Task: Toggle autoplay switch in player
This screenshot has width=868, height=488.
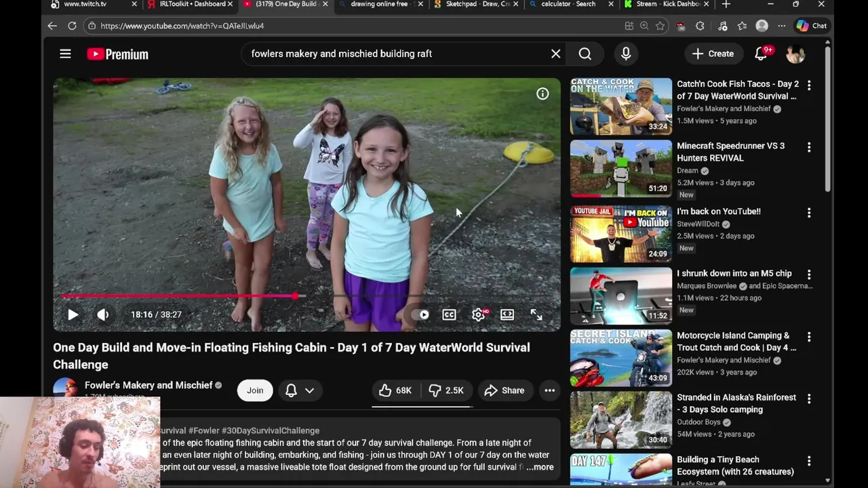Action: (x=420, y=314)
